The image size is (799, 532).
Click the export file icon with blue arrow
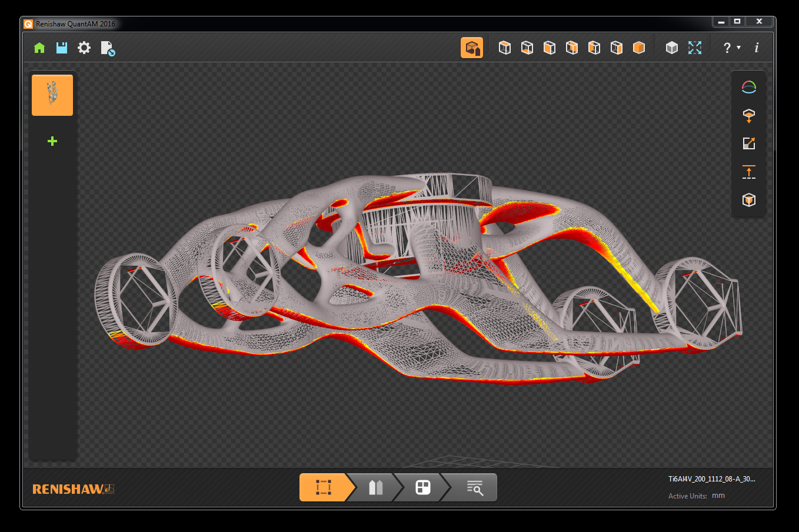pos(108,48)
